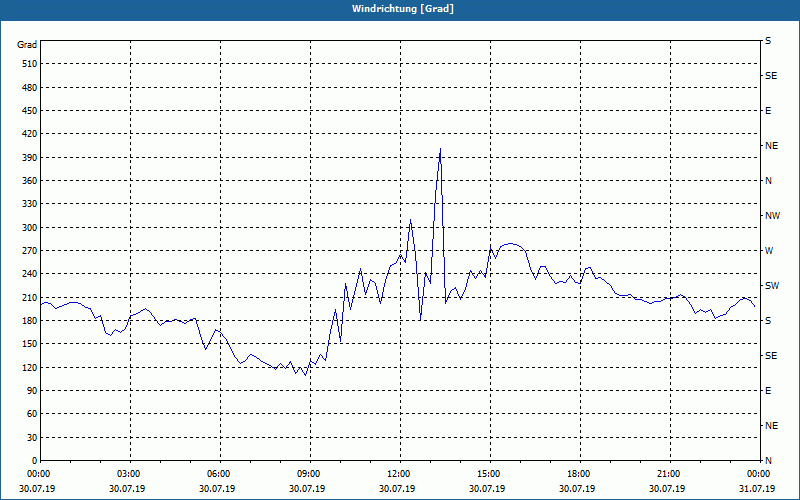Viewport: 800px width, 500px height.
Task: Click the 450 y-axis label
Action: (x=30, y=111)
